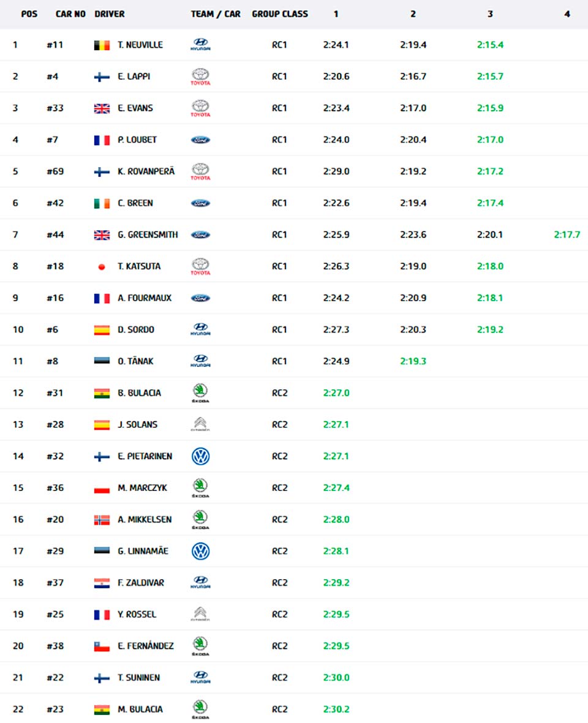Click the DRIVER column header
The width and height of the screenshot is (588, 723).
[110, 13]
